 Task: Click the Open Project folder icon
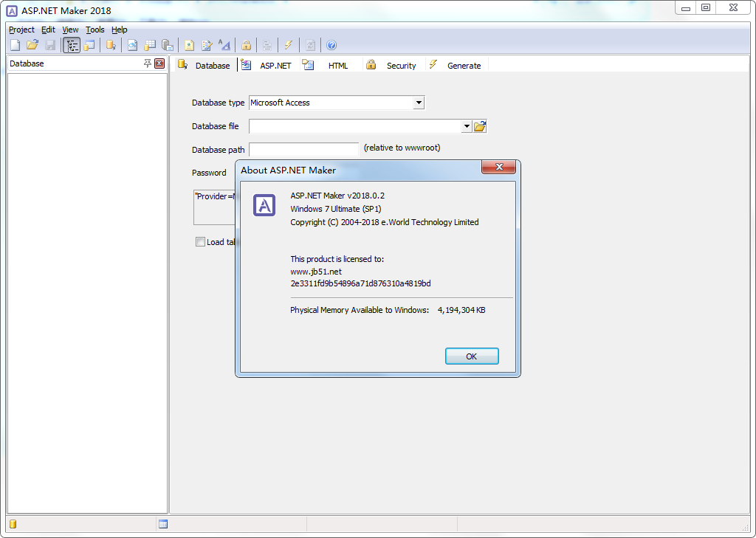pos(32,45)
